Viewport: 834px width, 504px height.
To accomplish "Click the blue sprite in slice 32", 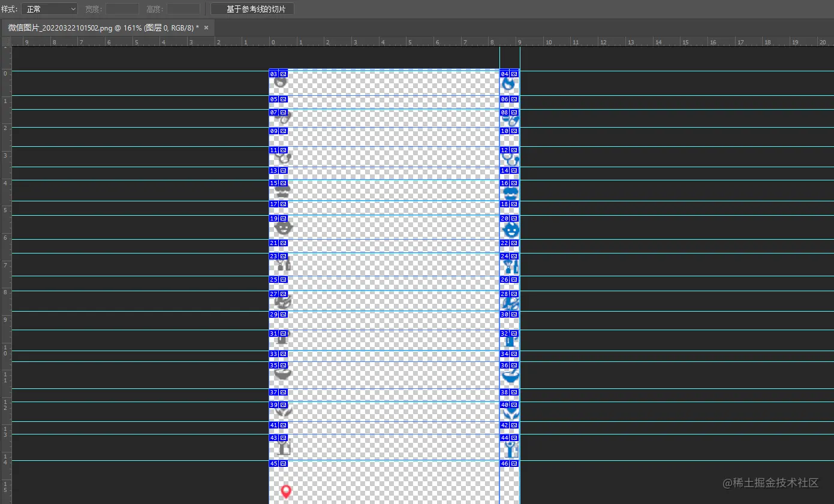I will coord(511,341).
